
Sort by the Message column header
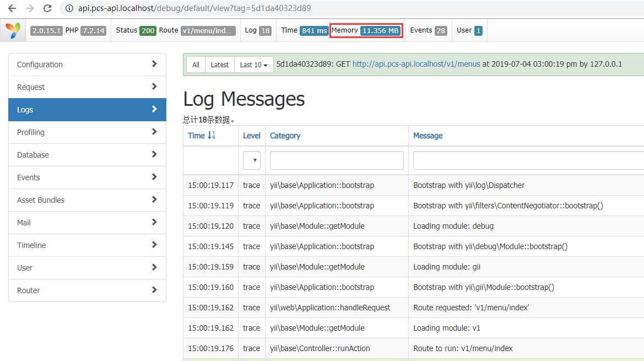(x=427, y=136)
